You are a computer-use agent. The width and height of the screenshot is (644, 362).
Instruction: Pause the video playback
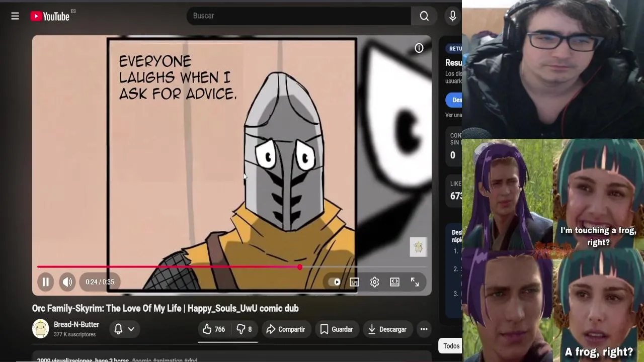45,282
